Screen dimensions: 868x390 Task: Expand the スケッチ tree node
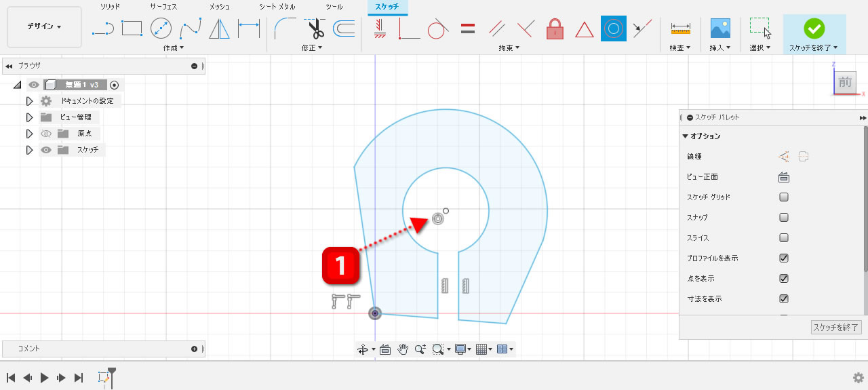29,150
